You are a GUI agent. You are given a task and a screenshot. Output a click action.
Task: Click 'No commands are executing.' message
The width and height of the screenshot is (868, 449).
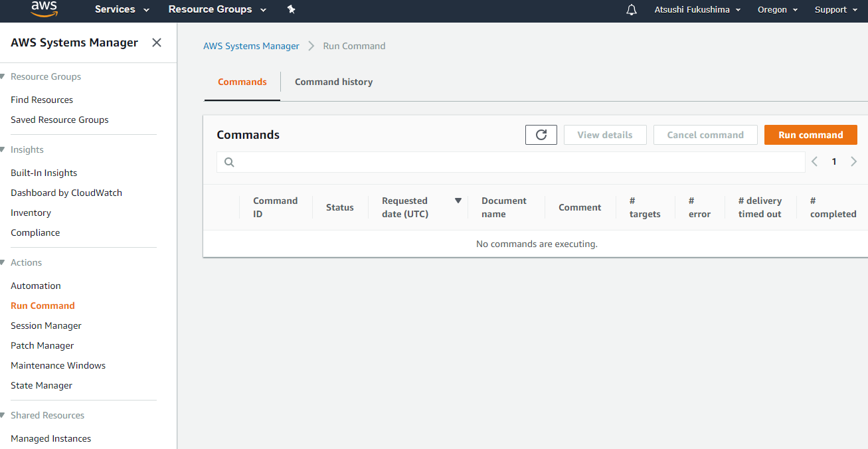point(537,244)
